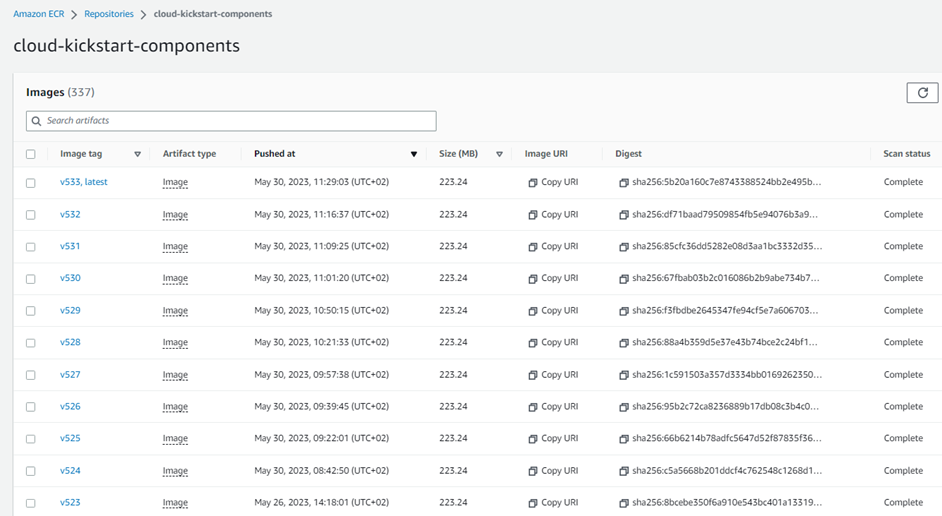The height and width of the screenshot is (516, 942).
Task: Open image tag v531
Action: (70, 246)
